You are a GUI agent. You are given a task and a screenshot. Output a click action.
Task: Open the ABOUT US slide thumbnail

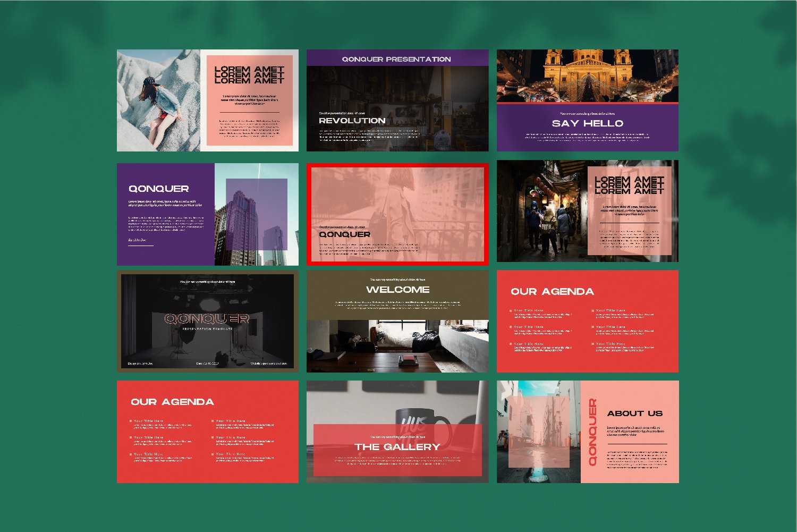[588, 432]
